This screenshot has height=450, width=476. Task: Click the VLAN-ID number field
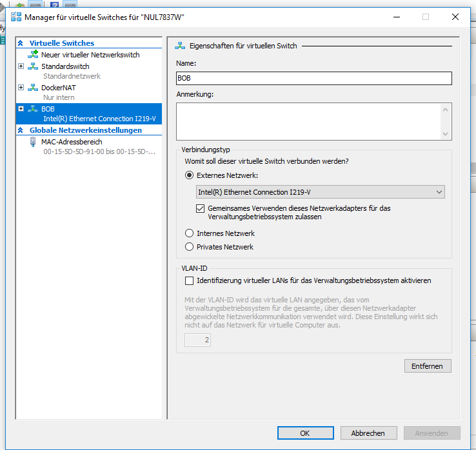tap(197, 340)
